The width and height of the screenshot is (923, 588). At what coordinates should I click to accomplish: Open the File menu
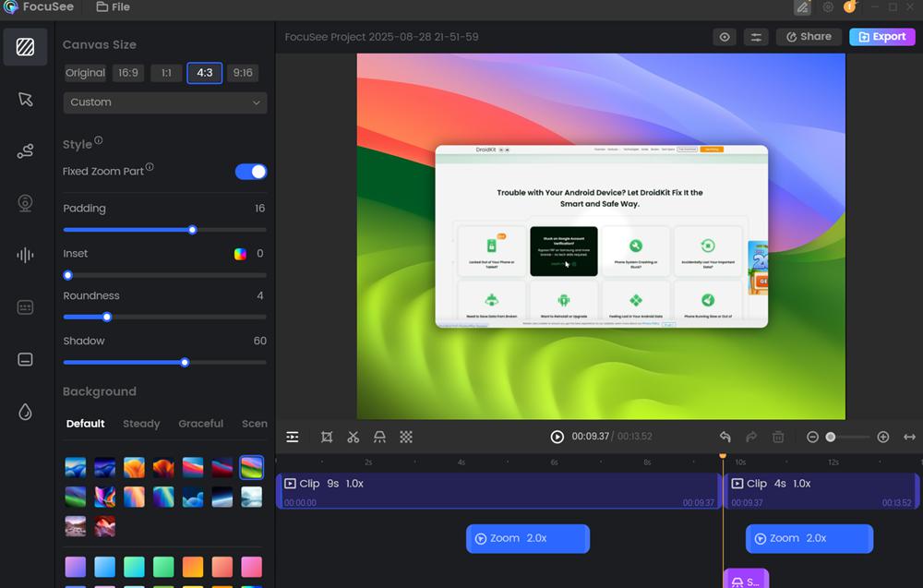click(113, 7)
